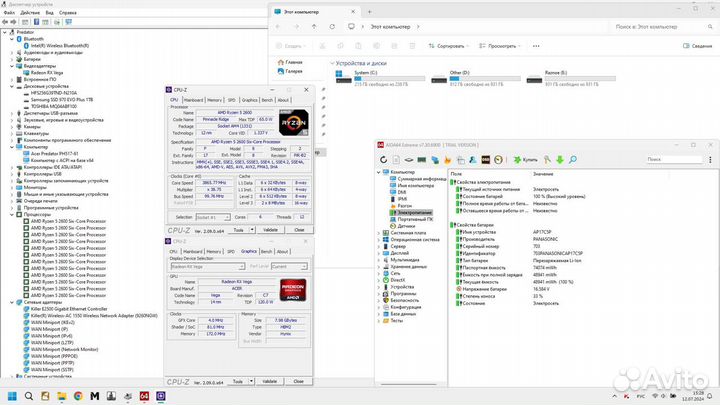Collapse the Bluetooth node in Device Manager
720x405 pixels.
click(x=12, y=39)
